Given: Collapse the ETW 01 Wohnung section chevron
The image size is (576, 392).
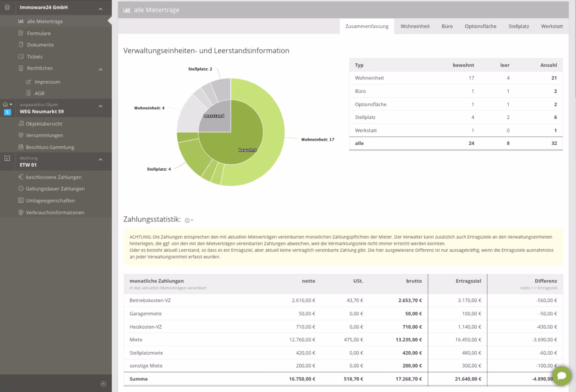Looking at the screenshot, I should (101, 159).
